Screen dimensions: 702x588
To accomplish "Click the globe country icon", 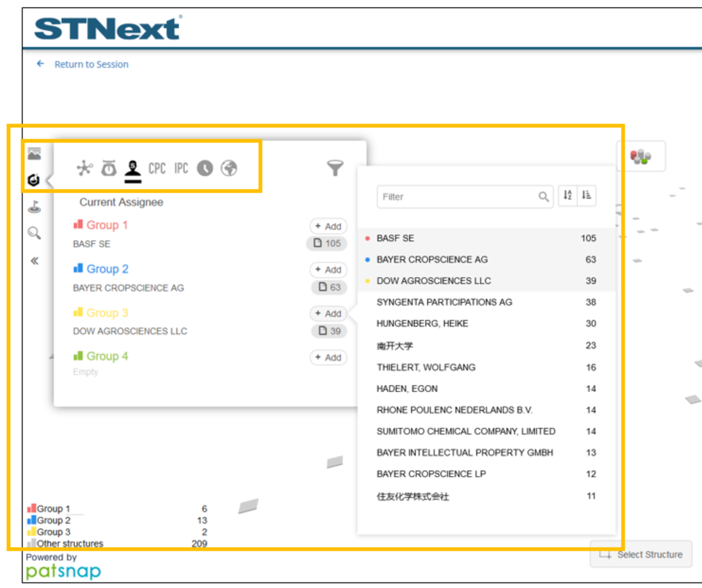I will (229, 168).
